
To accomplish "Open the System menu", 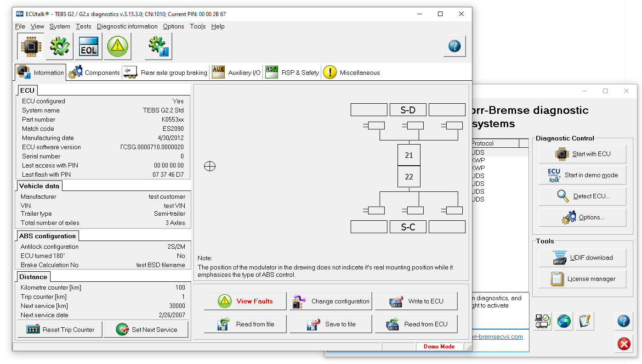I will pyautogui.click(x=60, y=26).
